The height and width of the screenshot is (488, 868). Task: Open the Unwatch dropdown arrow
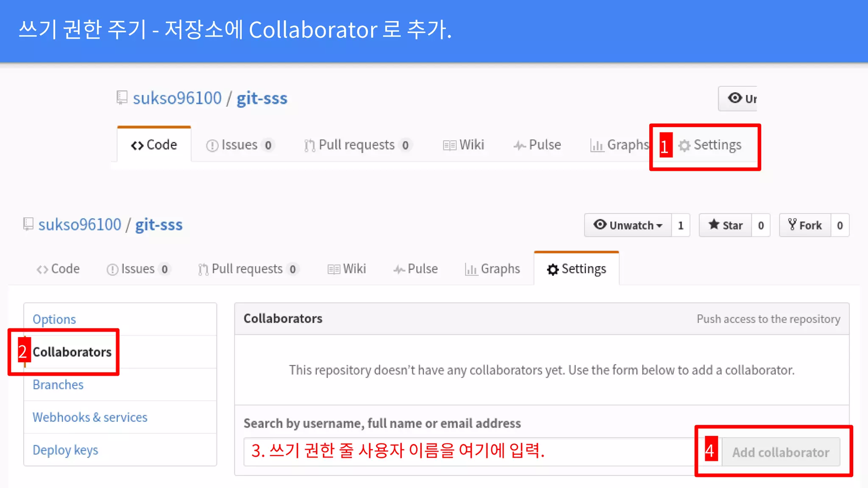[659, 226]
